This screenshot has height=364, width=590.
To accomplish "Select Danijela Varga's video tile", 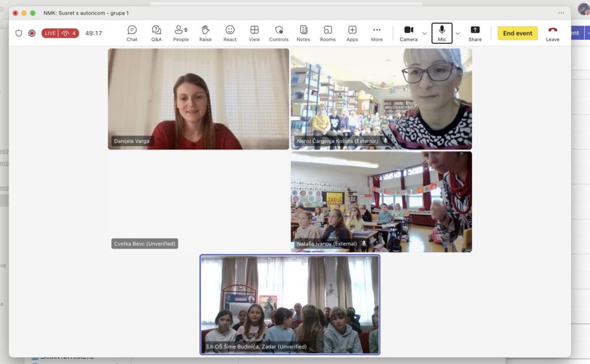I will (x=198, y=98).
